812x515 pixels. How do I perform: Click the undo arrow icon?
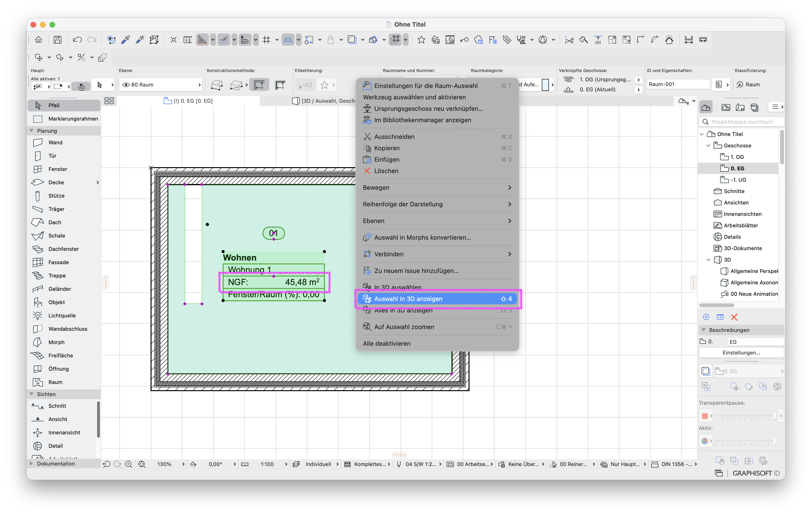click(77, 40)
